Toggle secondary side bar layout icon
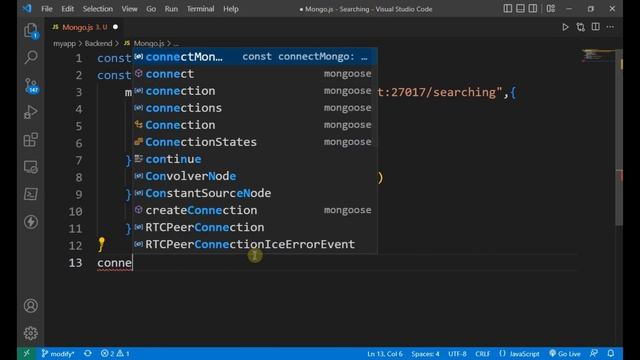640x360 pixels. click(533, 9)
